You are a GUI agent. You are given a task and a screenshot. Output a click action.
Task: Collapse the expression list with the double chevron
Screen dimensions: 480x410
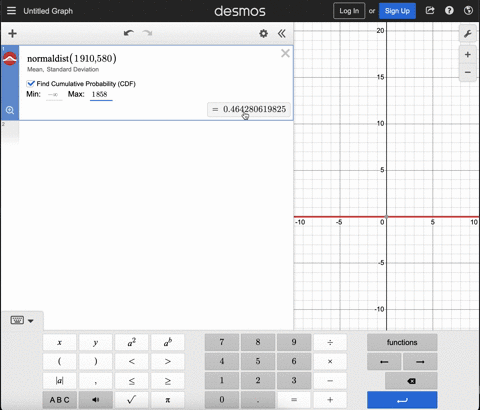(x=282, y=33)
